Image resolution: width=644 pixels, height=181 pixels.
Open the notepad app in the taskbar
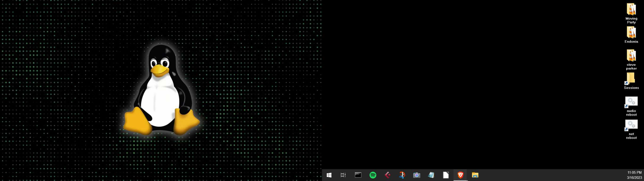click(431, 175)
